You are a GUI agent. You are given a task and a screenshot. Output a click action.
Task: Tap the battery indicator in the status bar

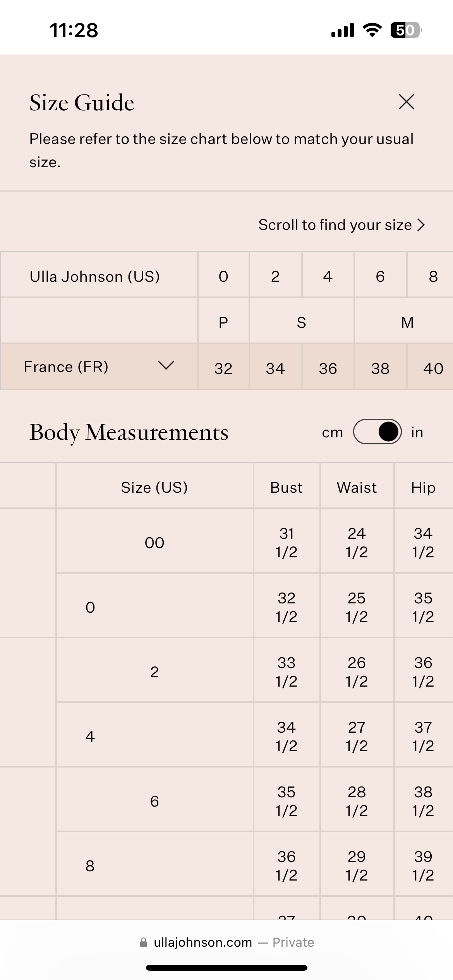(406, 30)
